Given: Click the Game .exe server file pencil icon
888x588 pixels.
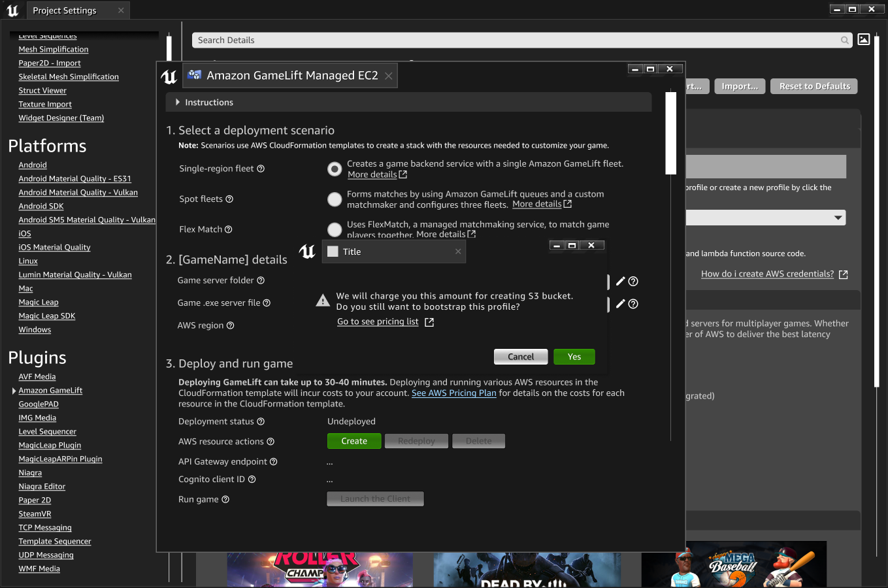Looking at the screenshot, I should click(x=620, y=304).
